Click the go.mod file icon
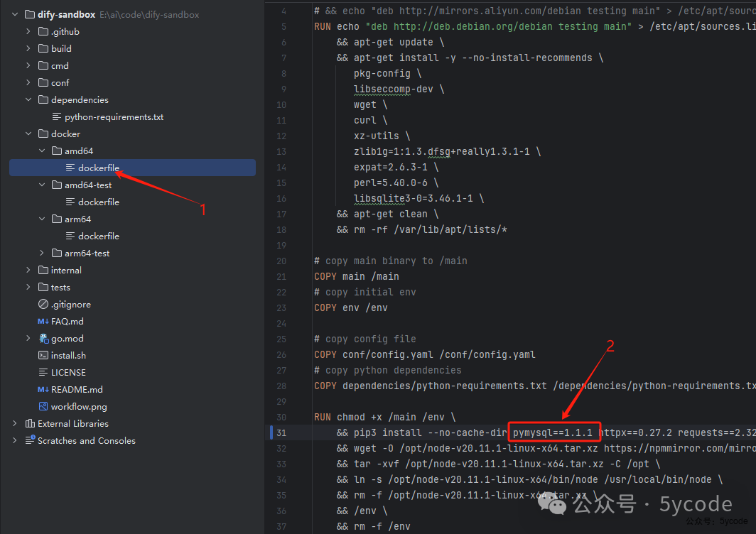Screen dimensions: 756x534 (x=43, y=339)
